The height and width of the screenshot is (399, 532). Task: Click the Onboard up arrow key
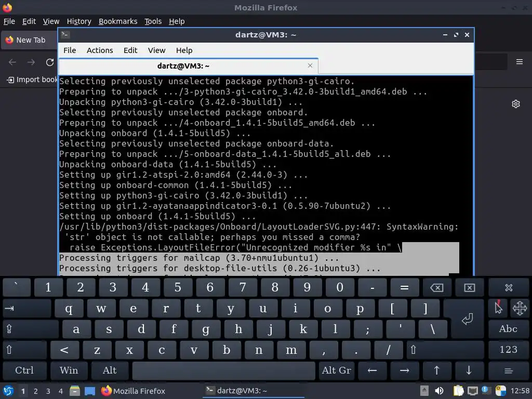[436, 370]
